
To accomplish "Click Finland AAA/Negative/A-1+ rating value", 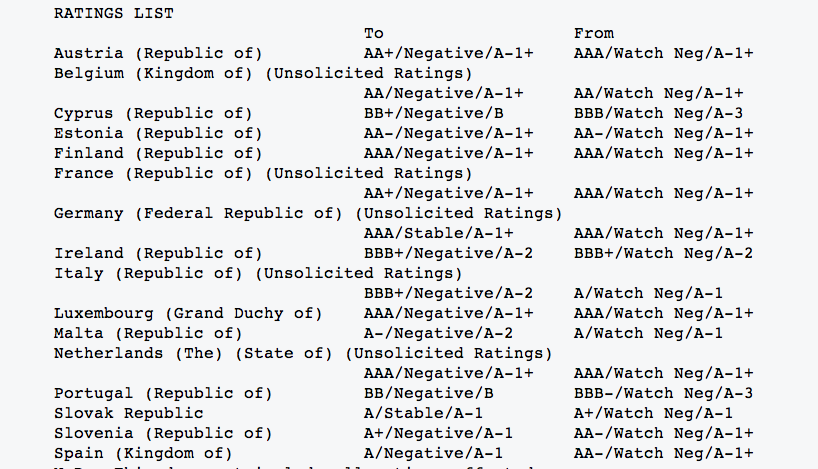I will (449, 154).
